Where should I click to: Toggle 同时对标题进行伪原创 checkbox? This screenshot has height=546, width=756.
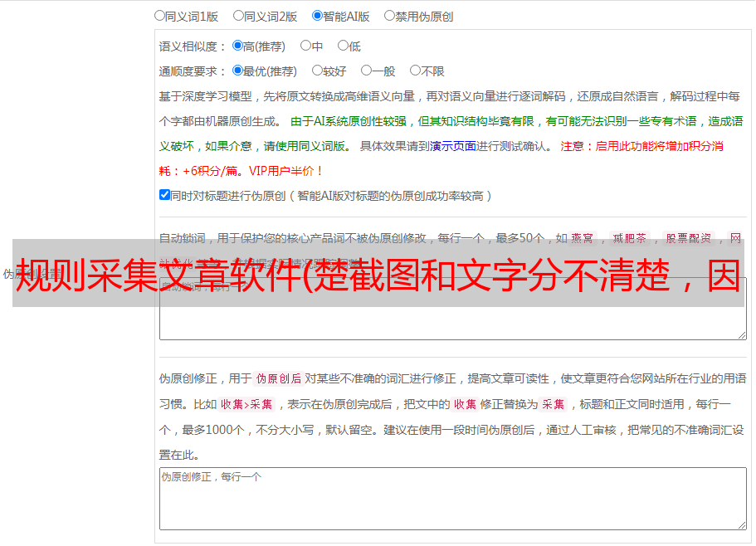click(164, 195)
